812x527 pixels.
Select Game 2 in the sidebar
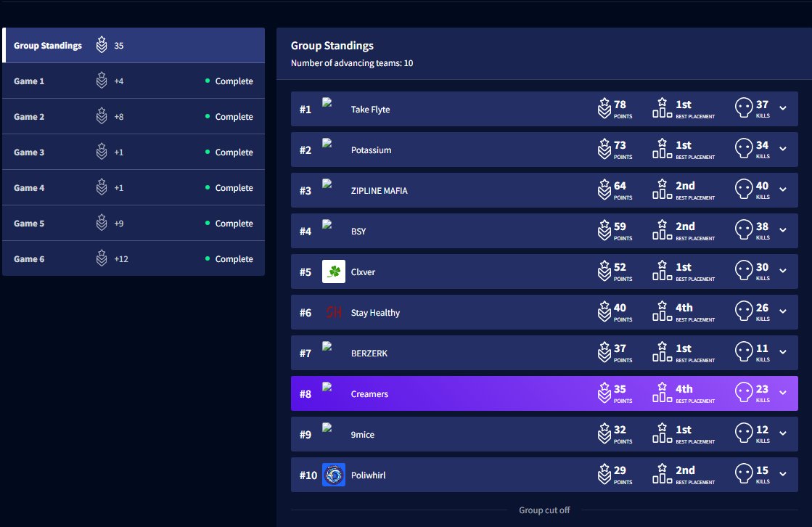coord(134,117)
